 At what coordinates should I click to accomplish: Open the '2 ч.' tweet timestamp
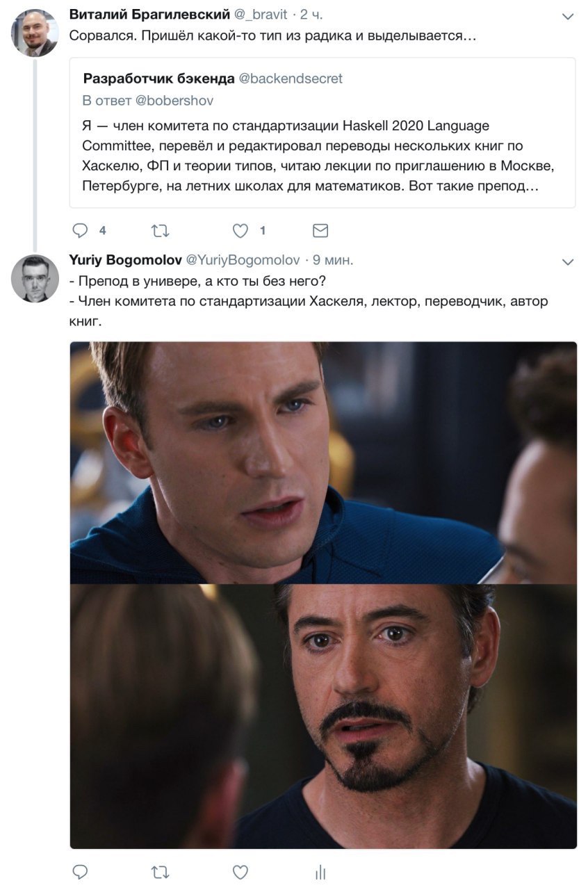click(x=311, y=15)
